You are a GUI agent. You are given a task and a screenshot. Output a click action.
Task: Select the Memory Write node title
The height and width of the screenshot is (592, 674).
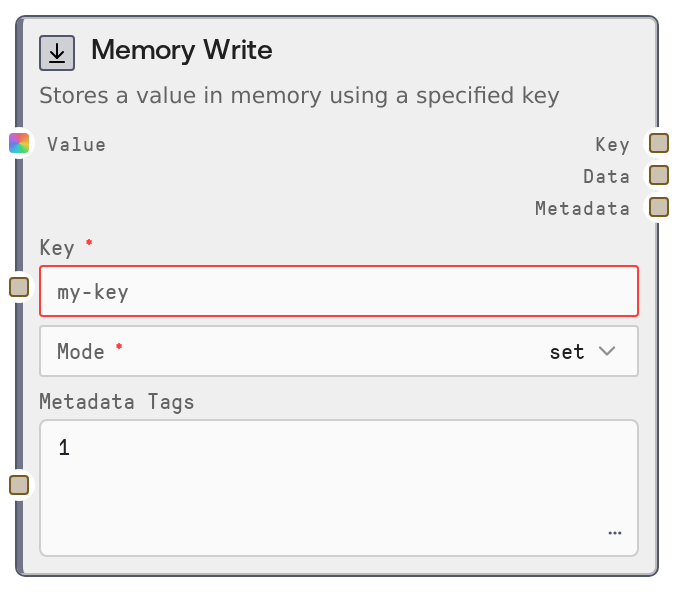181,50
